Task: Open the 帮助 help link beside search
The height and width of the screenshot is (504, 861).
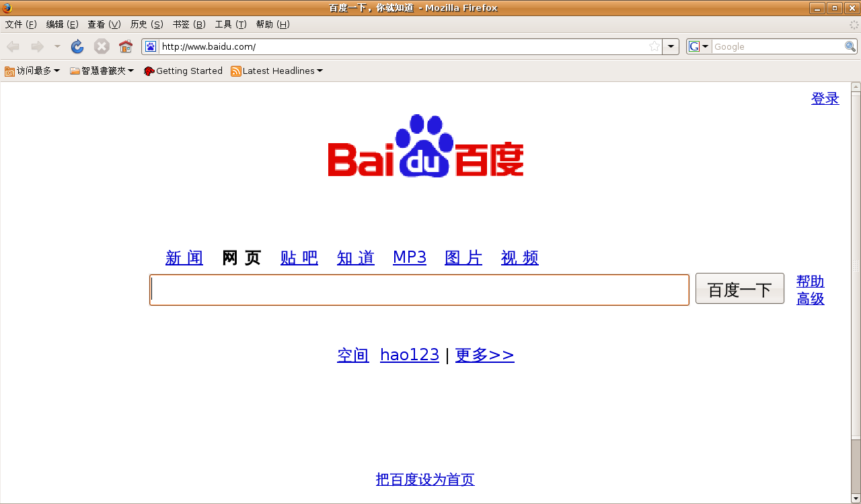Action: [x=811, y=282]
